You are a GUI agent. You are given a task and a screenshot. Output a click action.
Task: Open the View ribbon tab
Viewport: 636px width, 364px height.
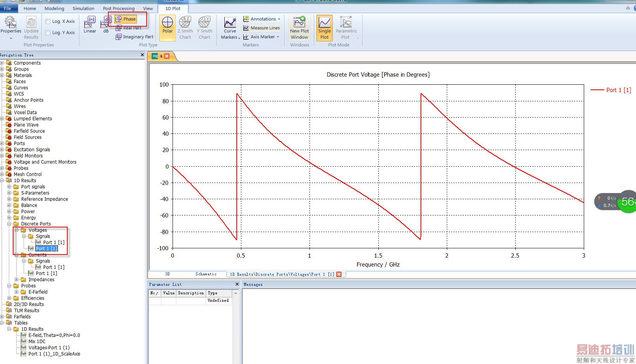tap(148, 8)
